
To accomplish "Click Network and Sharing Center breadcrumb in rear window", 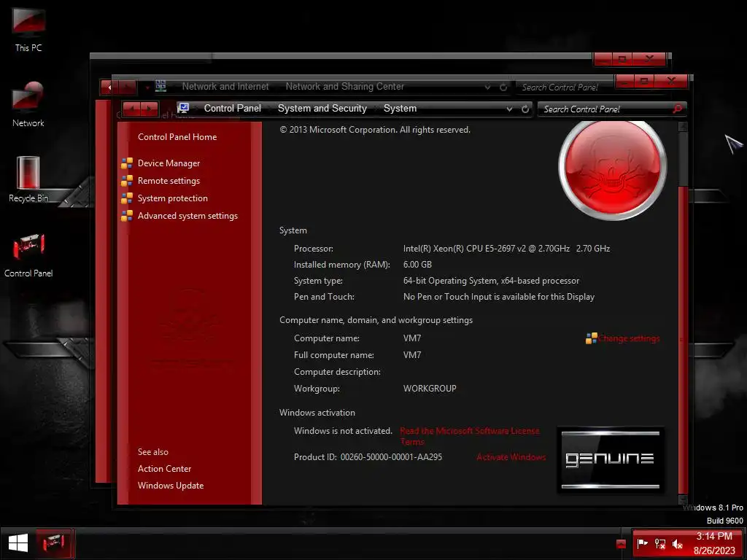I will (345, 86).
